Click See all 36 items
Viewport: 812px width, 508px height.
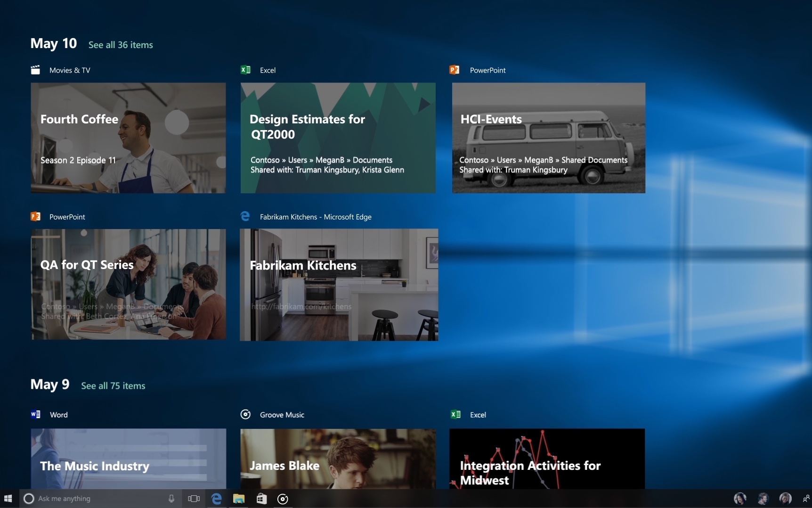pos(121,45)
